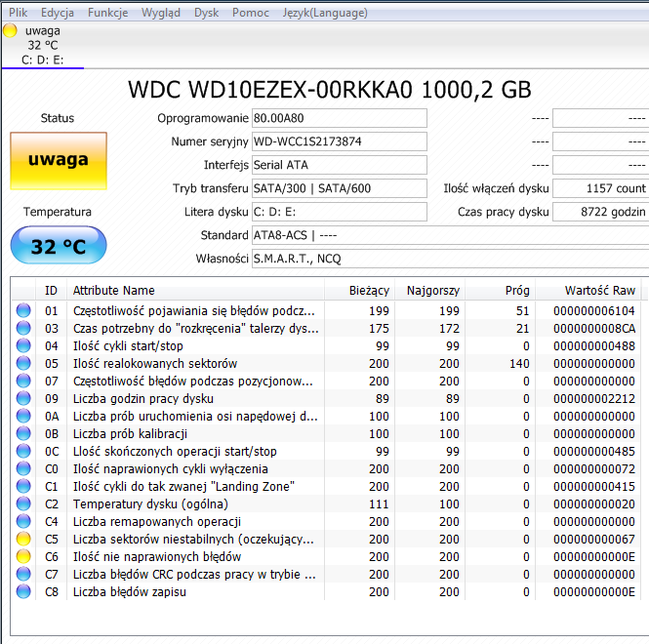Click the Attribute Name column header
Viewport: 649px width, 644px height.
tap(195, 291)
